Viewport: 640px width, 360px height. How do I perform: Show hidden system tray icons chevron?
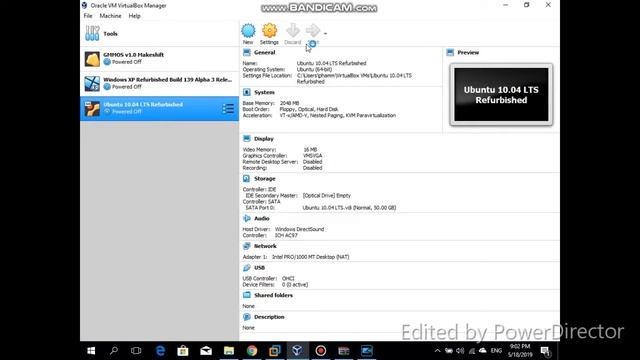coord(437,351)
